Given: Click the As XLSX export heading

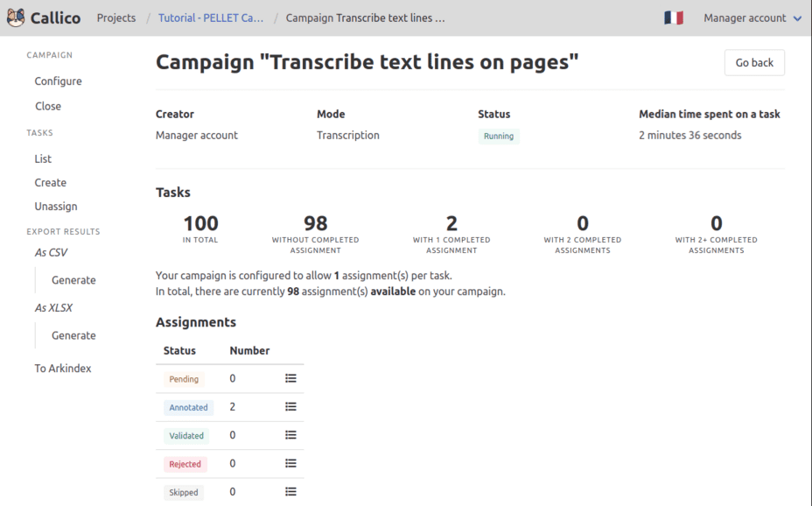Looking at the screenshot, I should pos(53,307).
